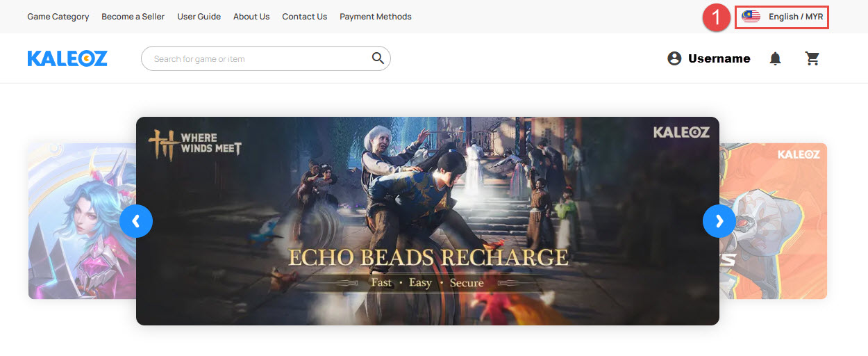
Task: Open the English / MYR language selector
Action: tap(795, 17)
